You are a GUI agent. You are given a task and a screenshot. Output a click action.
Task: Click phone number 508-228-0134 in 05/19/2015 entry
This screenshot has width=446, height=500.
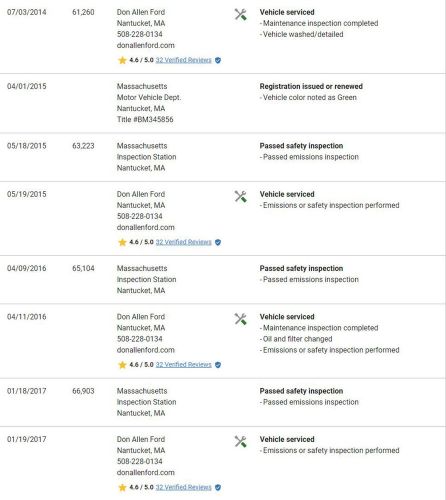[x=140, y=216]
